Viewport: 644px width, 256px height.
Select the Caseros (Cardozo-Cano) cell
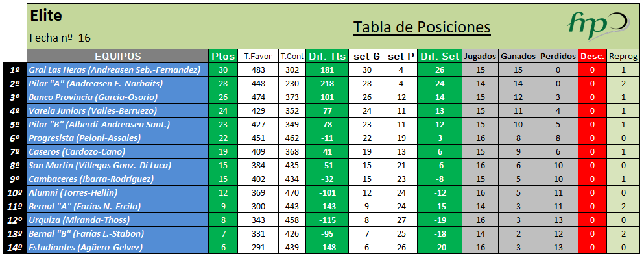[118, 151]
